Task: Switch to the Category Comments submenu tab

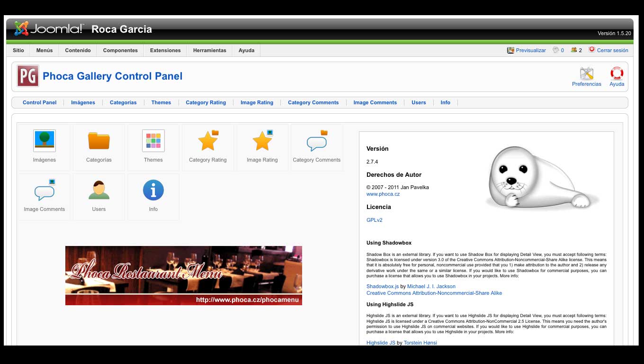Action: [x=313, y=102]
